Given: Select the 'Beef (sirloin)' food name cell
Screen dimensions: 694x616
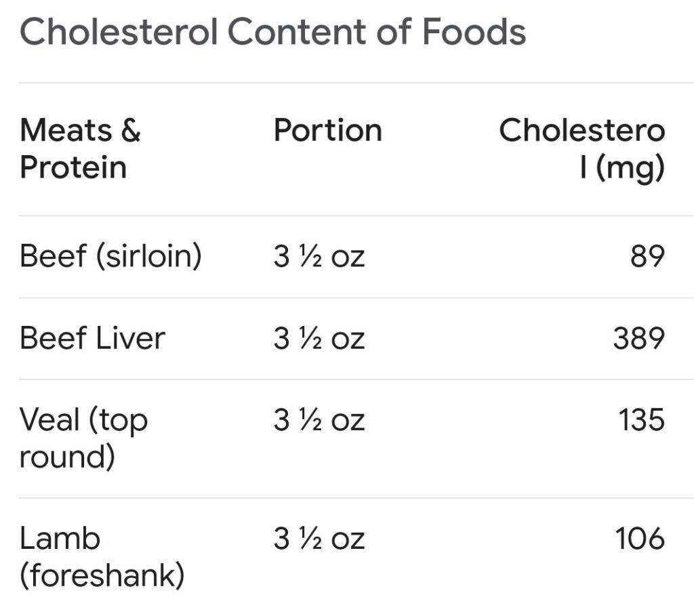Looking at the screenshot, I should point(110,256).
